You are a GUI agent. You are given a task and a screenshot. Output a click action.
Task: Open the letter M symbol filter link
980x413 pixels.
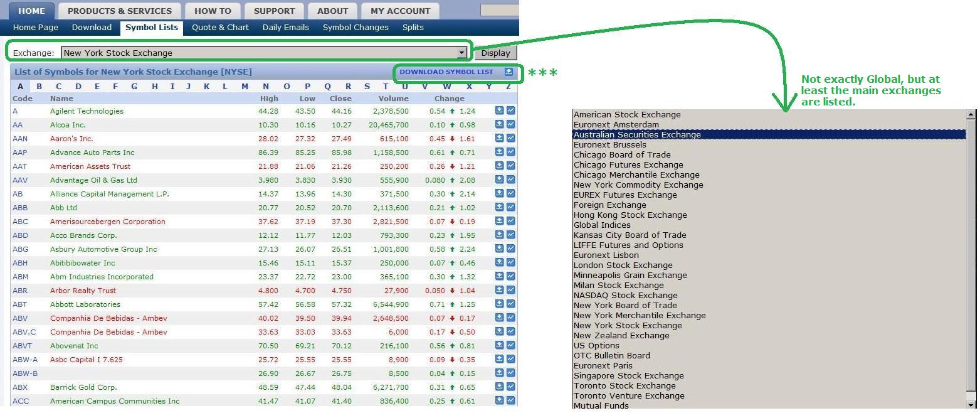click(x=245, y=86)
